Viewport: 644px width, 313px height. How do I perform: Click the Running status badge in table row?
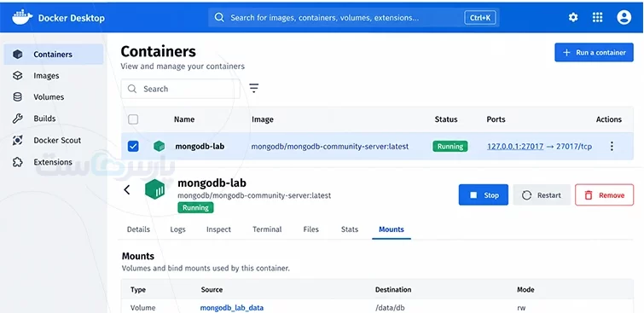tap(450, 146)
